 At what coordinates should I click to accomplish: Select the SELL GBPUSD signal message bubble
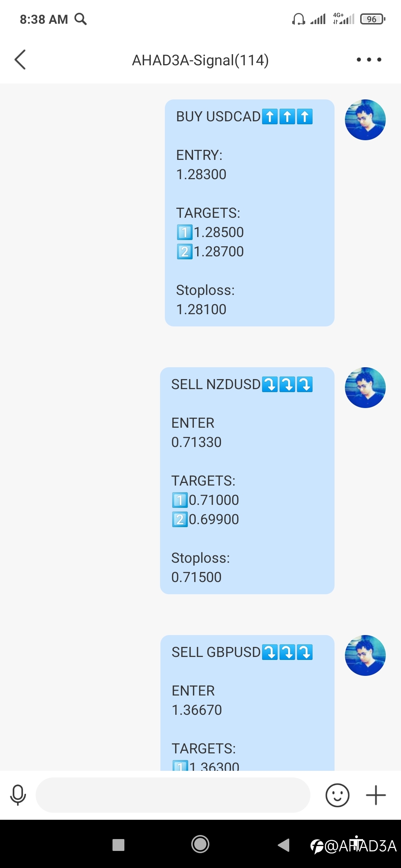(247, 703)
